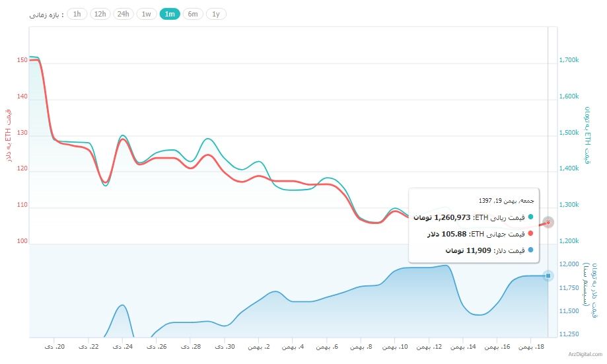The width and height of the screenshot is (607, 364).
Task: Click the left red ETH dollar axis title
Action: tap(8, 135)
